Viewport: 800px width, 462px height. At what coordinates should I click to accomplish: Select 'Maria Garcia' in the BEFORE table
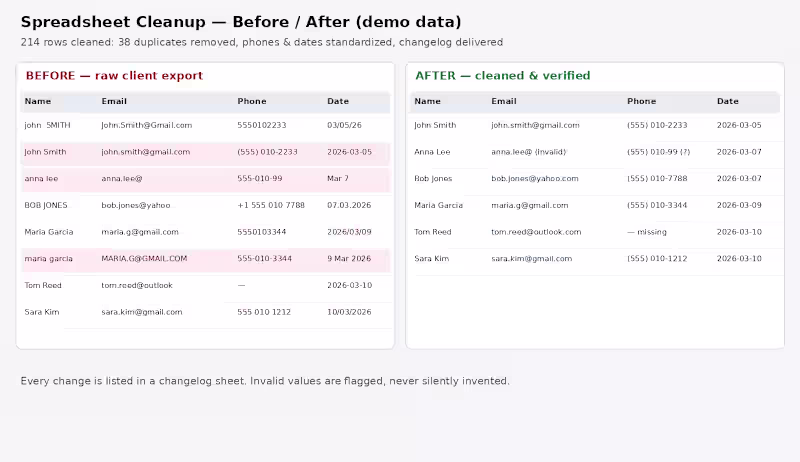pos(49,232)
